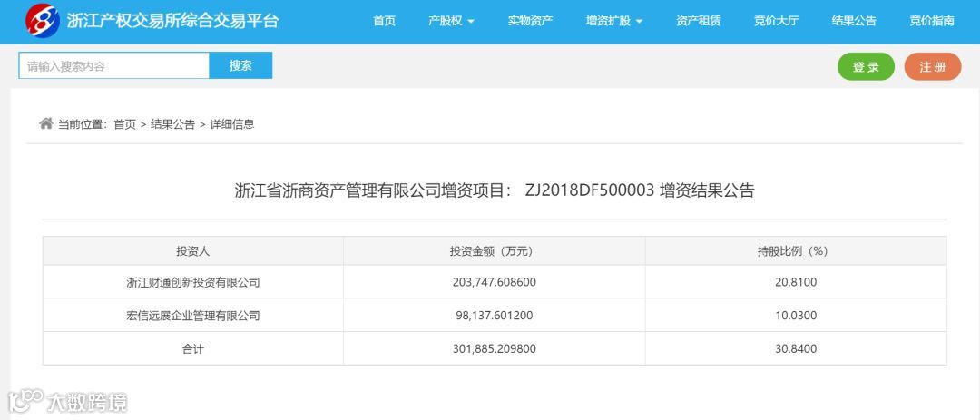Click the announcement title with ZJ2018DF500003
The width and height of the screenshot is (980, 420).
tap(495, 190)
